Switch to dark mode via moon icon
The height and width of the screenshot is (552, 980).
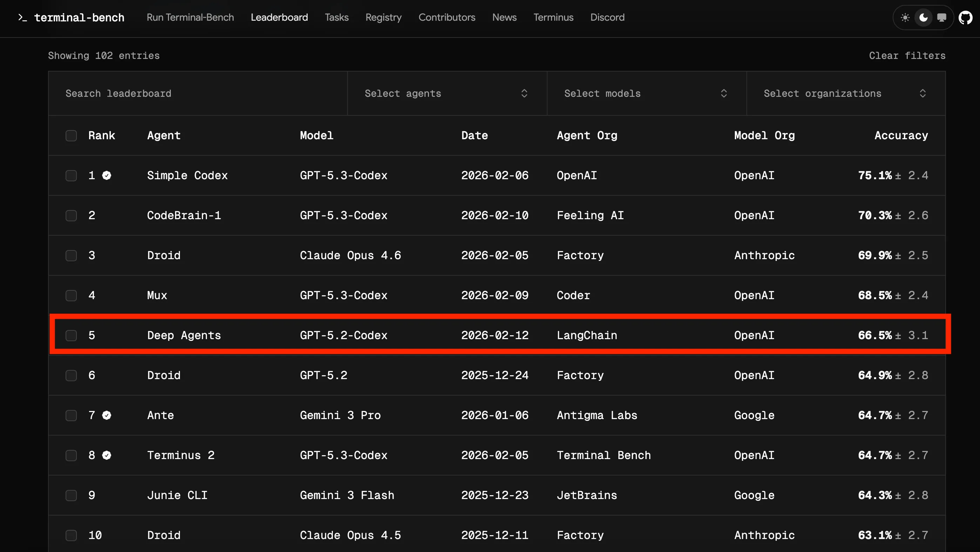click(924, 18)
